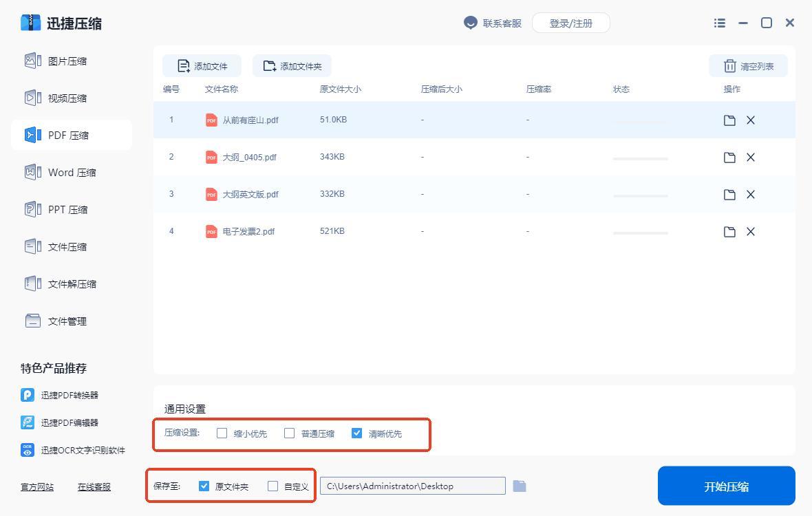Open output folder for 大纲_0405.pdf
This screenshot has height=516, width=812.
click(x=729, y=158)
